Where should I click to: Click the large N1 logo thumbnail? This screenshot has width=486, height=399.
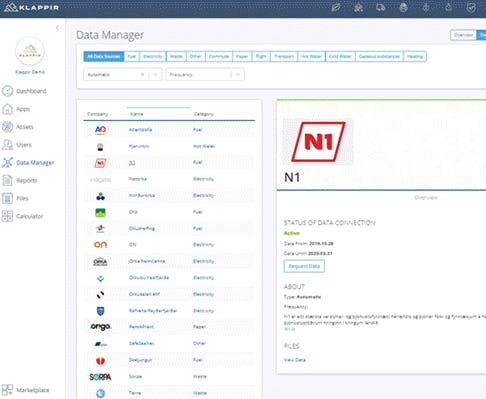(318, 142)
